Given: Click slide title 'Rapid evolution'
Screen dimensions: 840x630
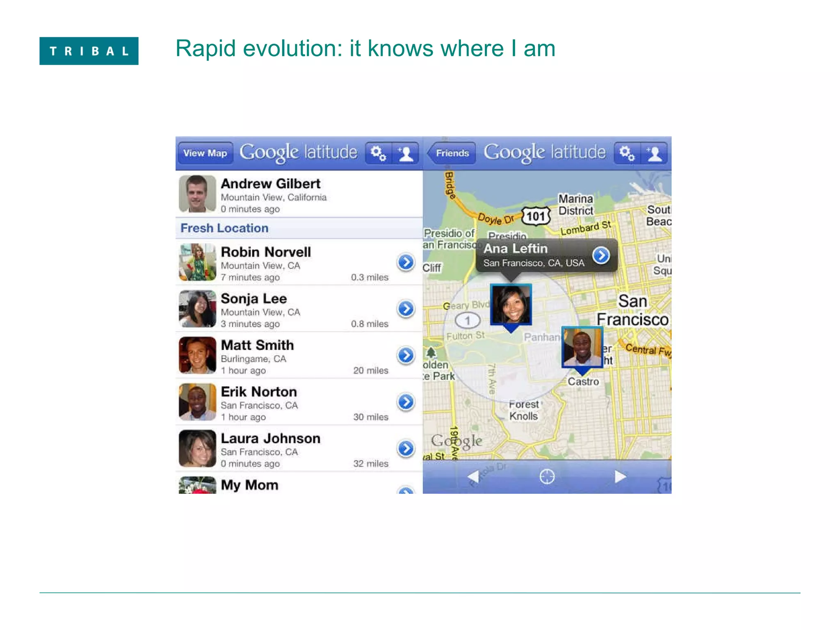Looking at the screenshot, I should [365, 48].
